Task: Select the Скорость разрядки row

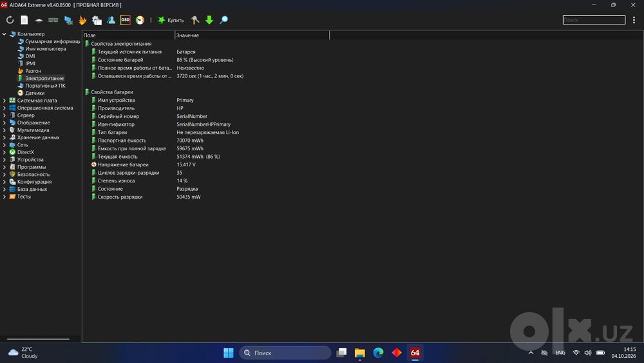Action: pos(205,197)
